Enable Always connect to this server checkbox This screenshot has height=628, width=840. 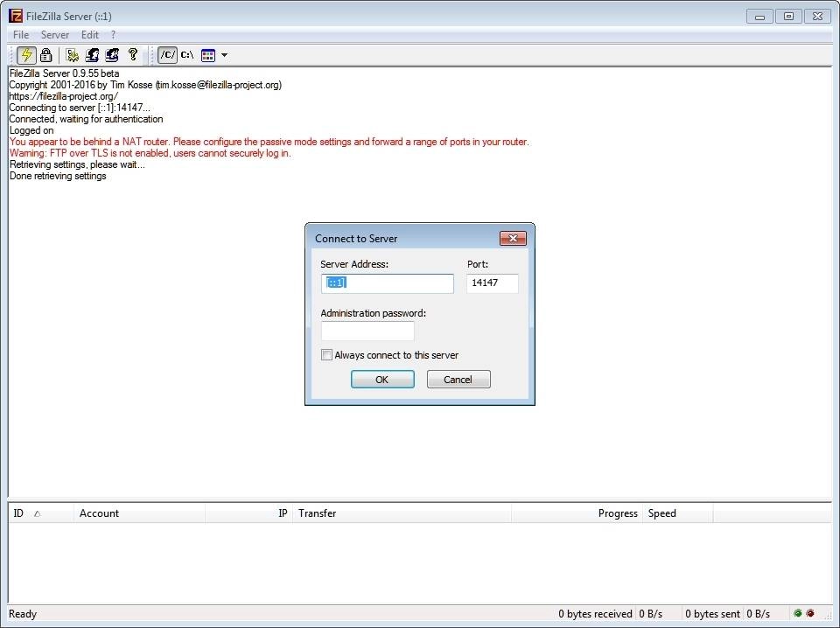click(x=326, y=355)
